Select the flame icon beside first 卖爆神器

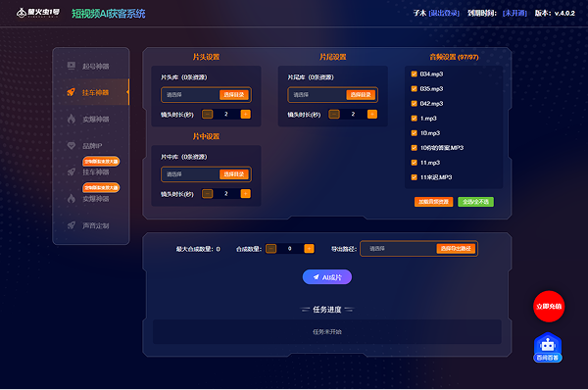coord(72,119)
